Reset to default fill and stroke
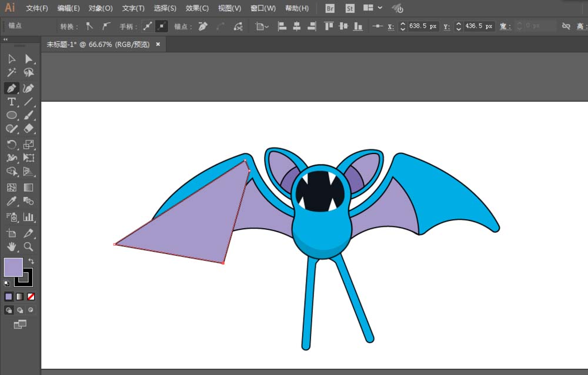 coord(6,283)
